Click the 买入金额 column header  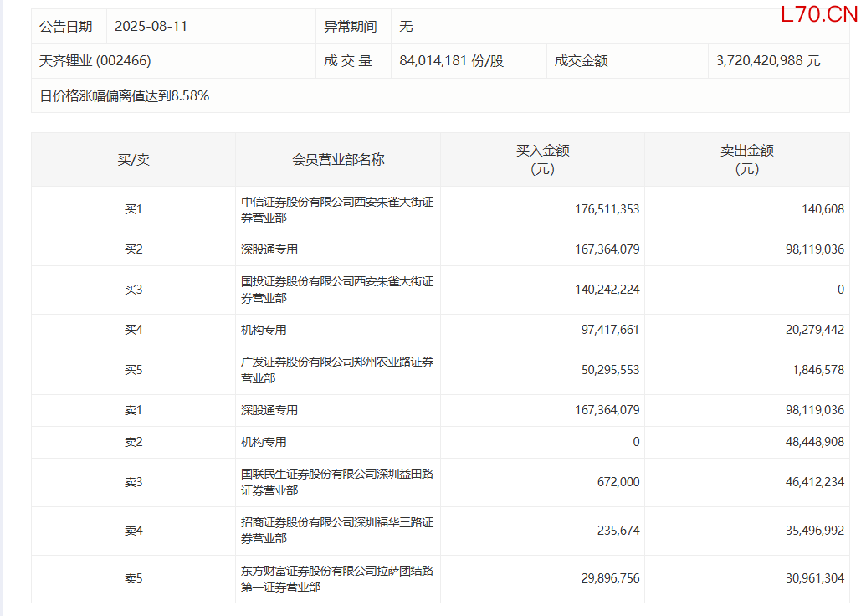[542, 159]
